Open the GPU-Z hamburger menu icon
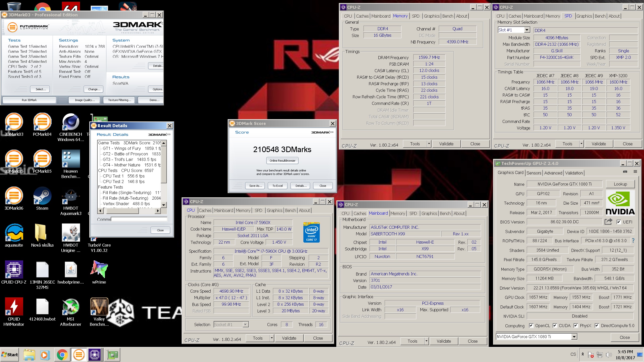This screenshot has width=644, height=362. 635,172
